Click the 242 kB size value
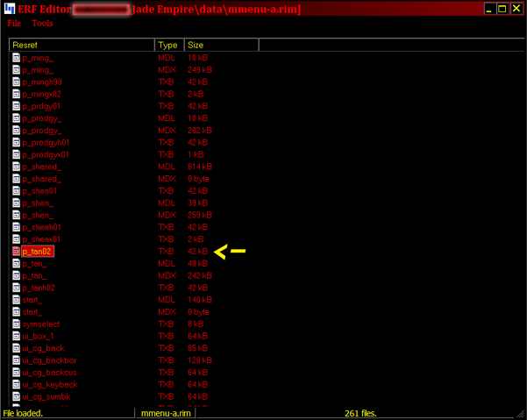 (x=200, y=275)
